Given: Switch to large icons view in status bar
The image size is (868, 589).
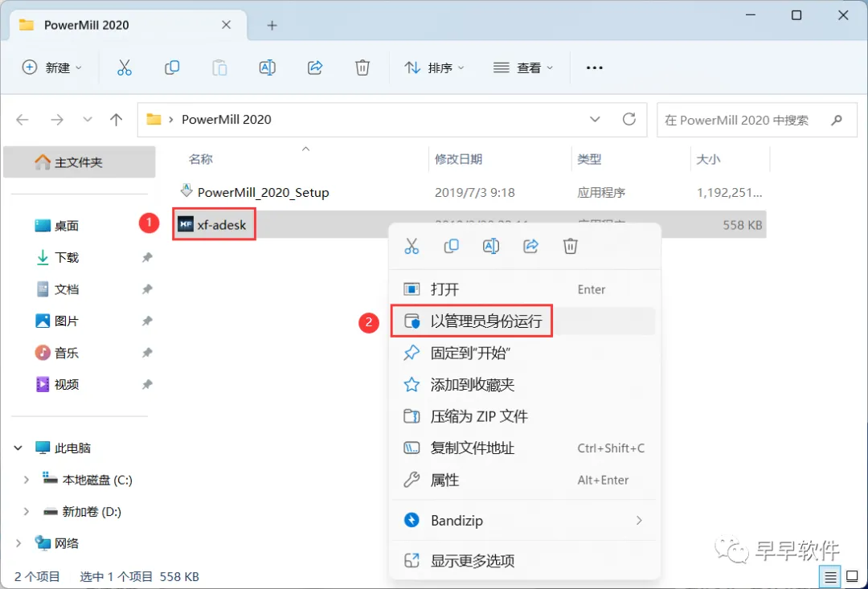Looking at the screenshot, I should click(852, 578).
